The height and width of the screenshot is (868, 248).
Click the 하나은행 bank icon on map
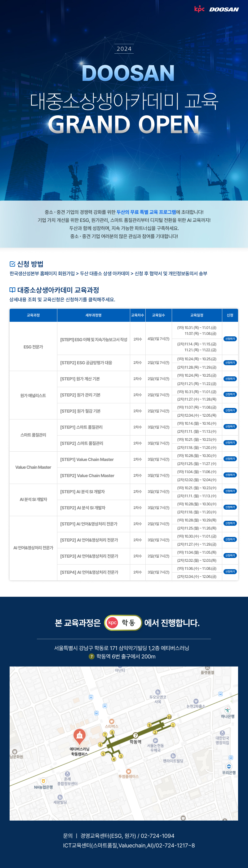point(228,710)
